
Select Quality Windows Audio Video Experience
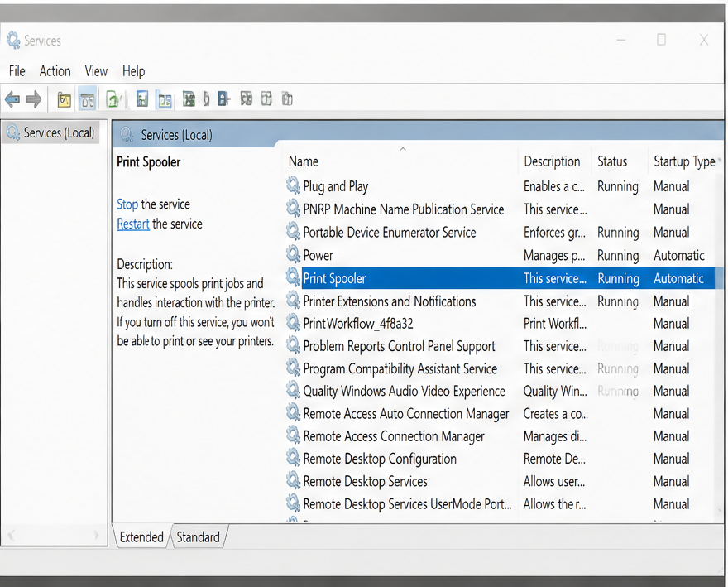(x=404, y=391)
